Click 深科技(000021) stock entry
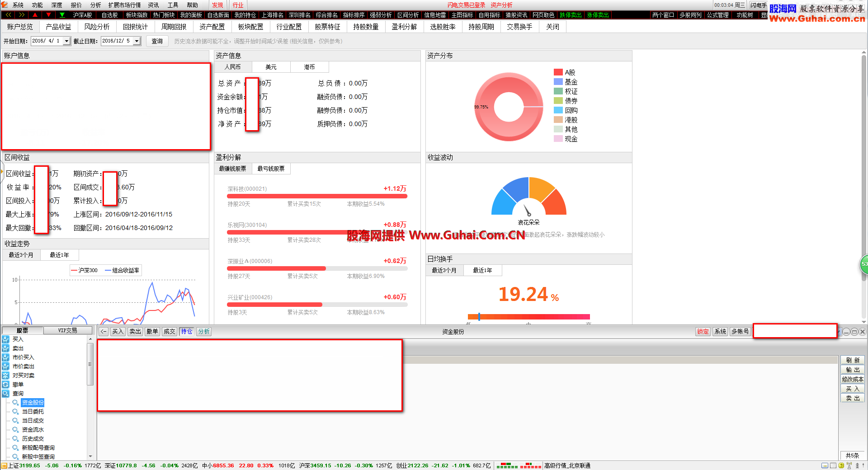Viewport: 868px width, 470px height. coord(247,189)
